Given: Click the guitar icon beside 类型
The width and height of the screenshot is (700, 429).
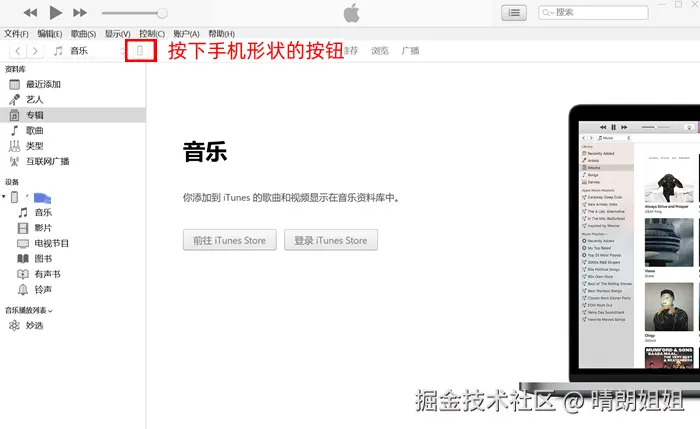Looking at the screenshot, I should point(14,146).
